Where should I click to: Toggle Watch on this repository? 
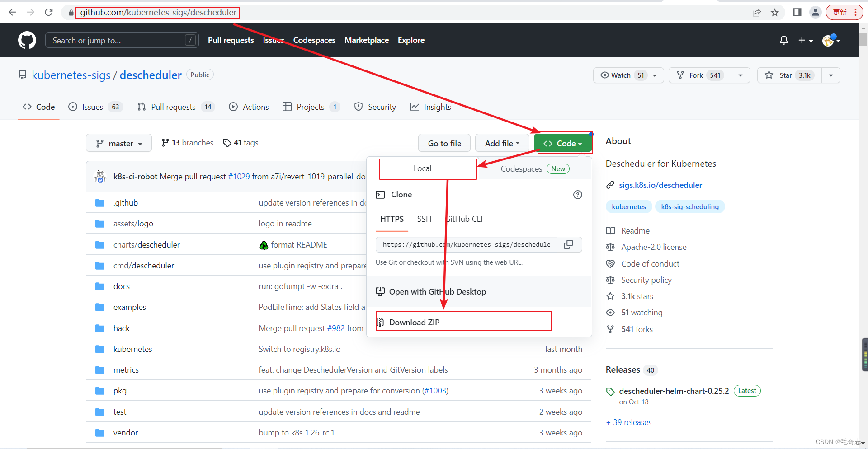coord(621,75)
